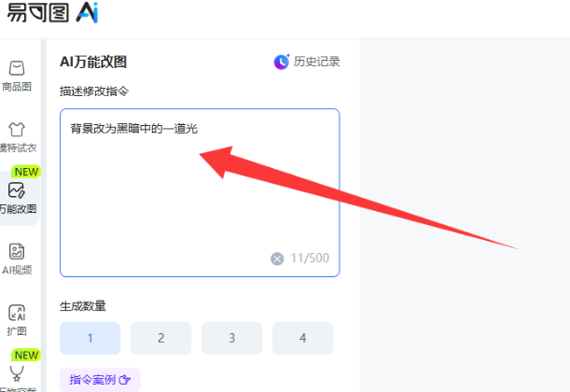
Task: Click the sidebar vertical scrollbar divider
Action: click(43, 216)
